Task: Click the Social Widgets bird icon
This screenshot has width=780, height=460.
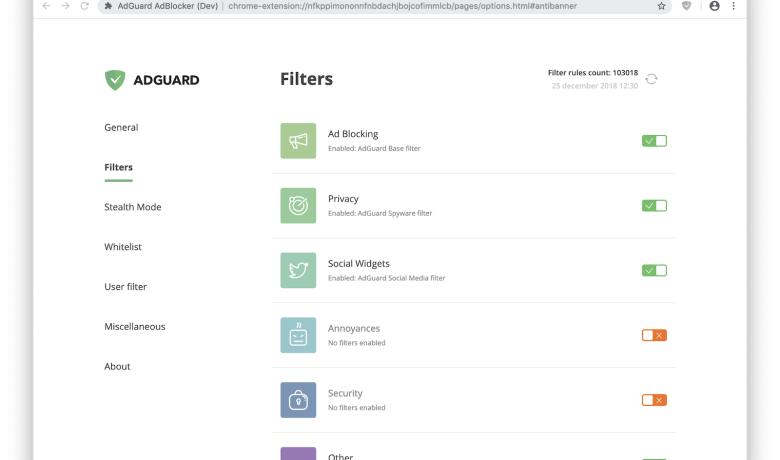Action: click(298, 270)
